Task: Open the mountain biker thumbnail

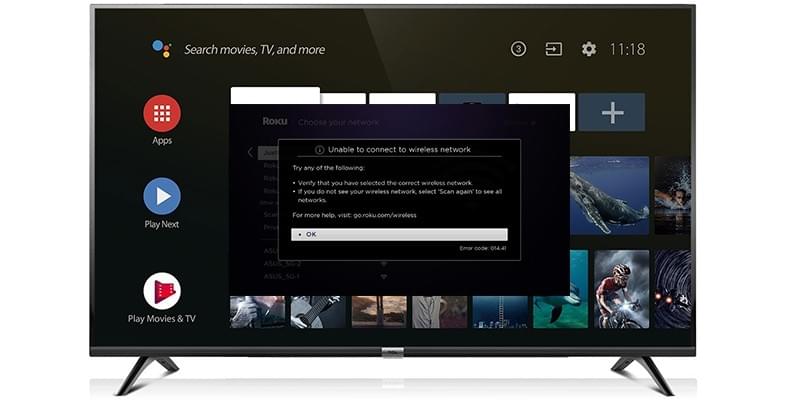Action: click(x=621, y=289)
